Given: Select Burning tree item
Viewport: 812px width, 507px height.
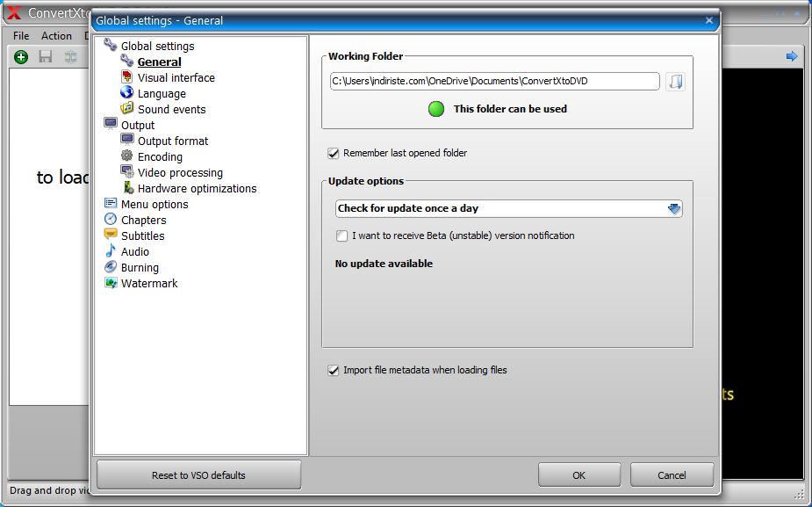Looking at the screenshot, I should tap(140, 268).
